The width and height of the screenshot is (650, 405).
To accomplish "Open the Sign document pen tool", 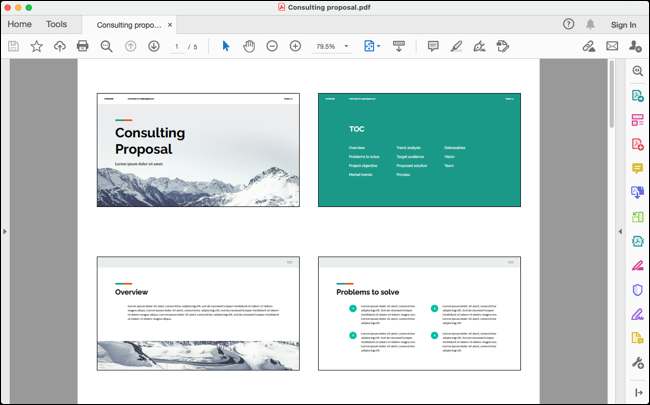I will [480, 46].
